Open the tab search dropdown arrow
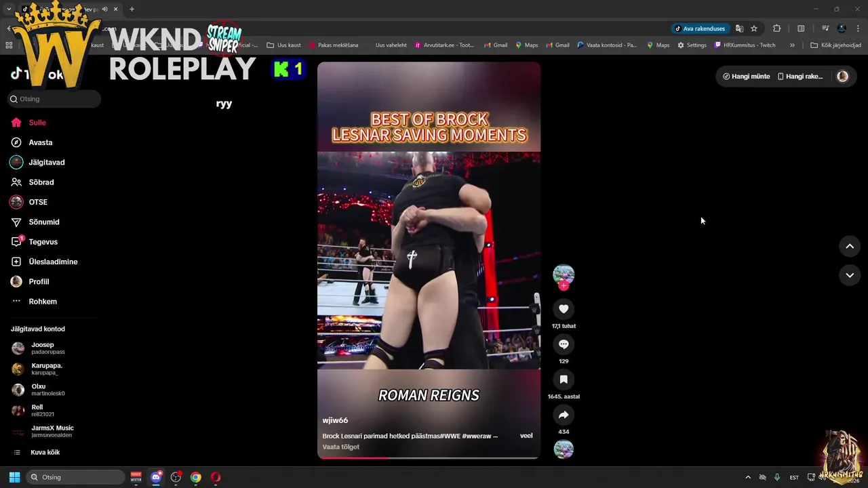The width and height of the screenshot is (868, 488). pos(8,9)
